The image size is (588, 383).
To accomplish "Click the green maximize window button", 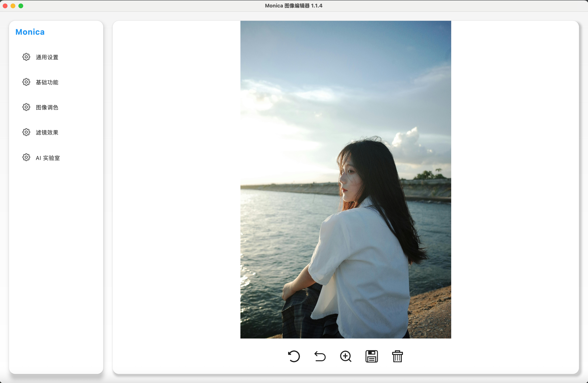I will click(x=21, y=6).
